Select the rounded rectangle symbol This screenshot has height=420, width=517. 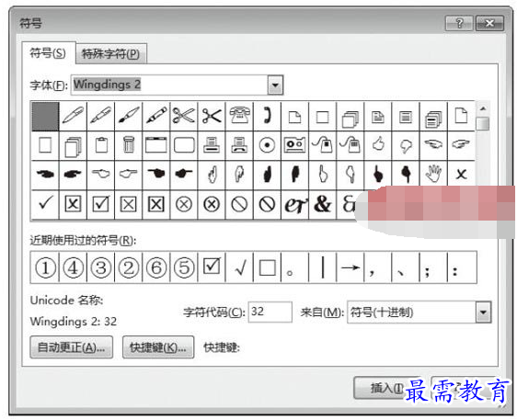(x=184, y=145)
